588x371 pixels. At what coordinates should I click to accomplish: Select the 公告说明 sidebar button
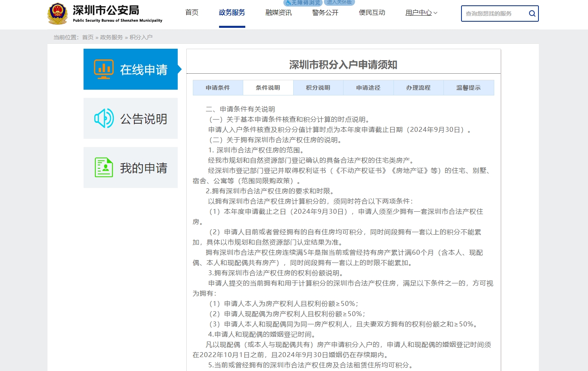coord(131,118)
